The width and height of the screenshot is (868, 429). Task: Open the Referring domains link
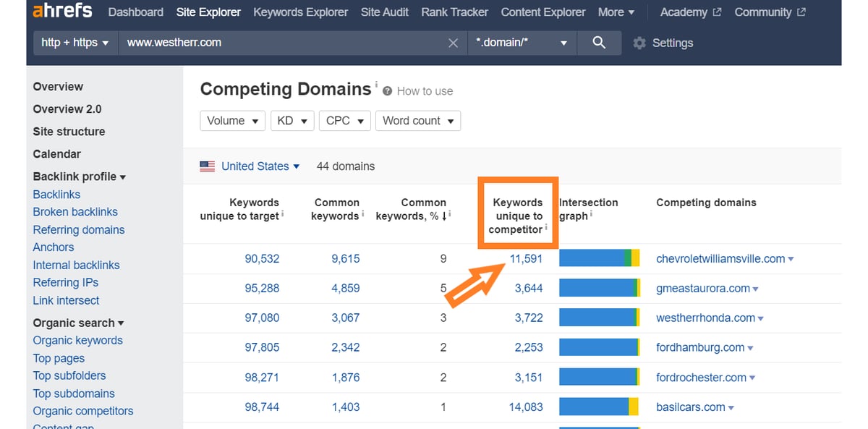click(x=78, y=230)
